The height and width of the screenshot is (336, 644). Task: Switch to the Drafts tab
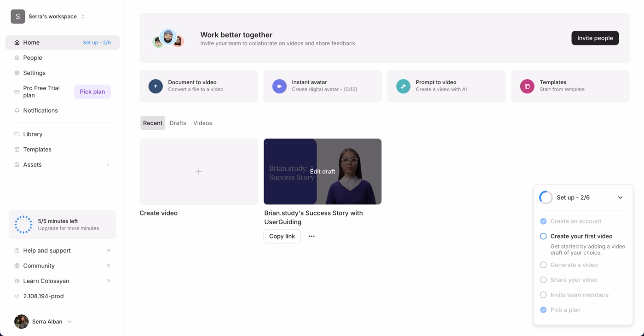point(178,123)
